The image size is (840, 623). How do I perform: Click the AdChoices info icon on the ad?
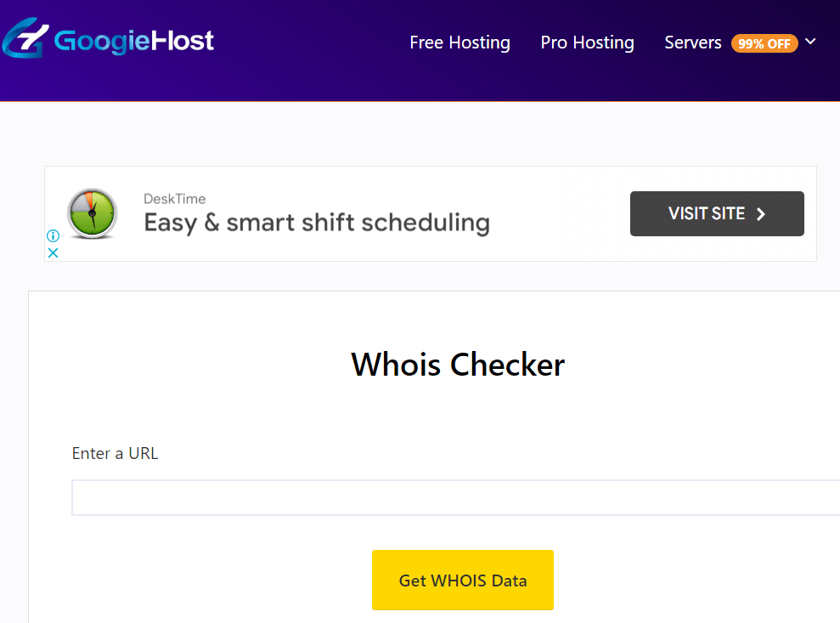click(x=53, y=235)
